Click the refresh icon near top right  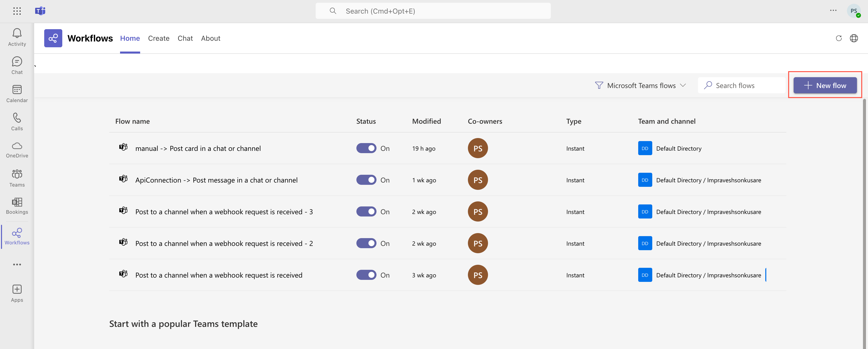(839, 38)
